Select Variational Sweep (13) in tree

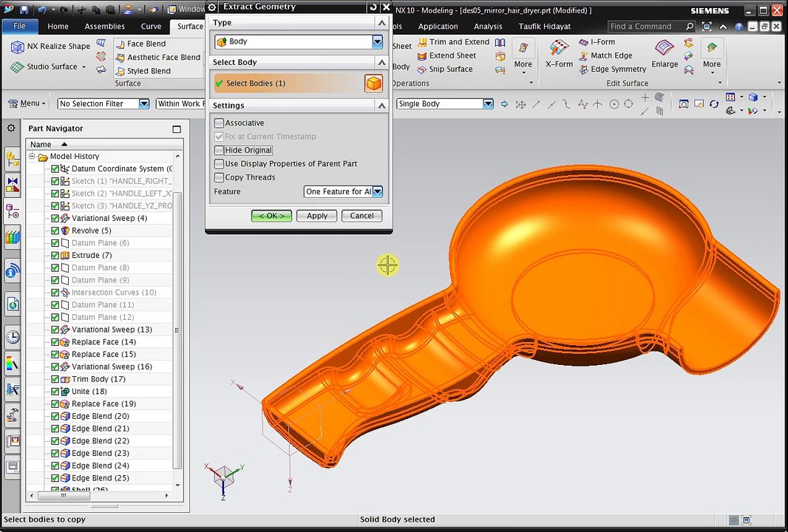[x=112, y=330]
